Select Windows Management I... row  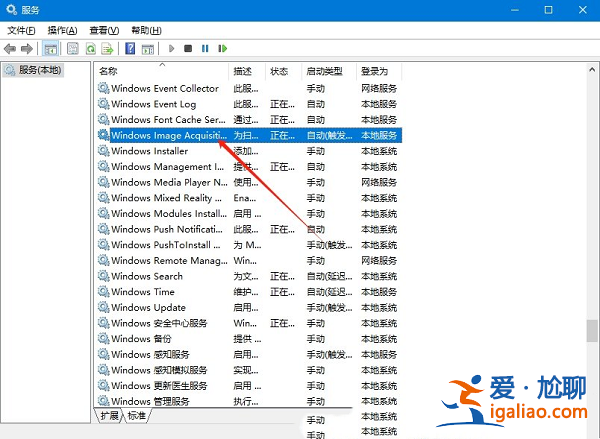coord(249,167)
